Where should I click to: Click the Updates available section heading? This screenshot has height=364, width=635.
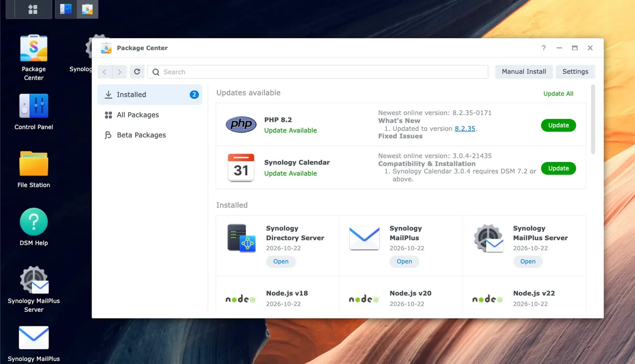coord(249,93)
